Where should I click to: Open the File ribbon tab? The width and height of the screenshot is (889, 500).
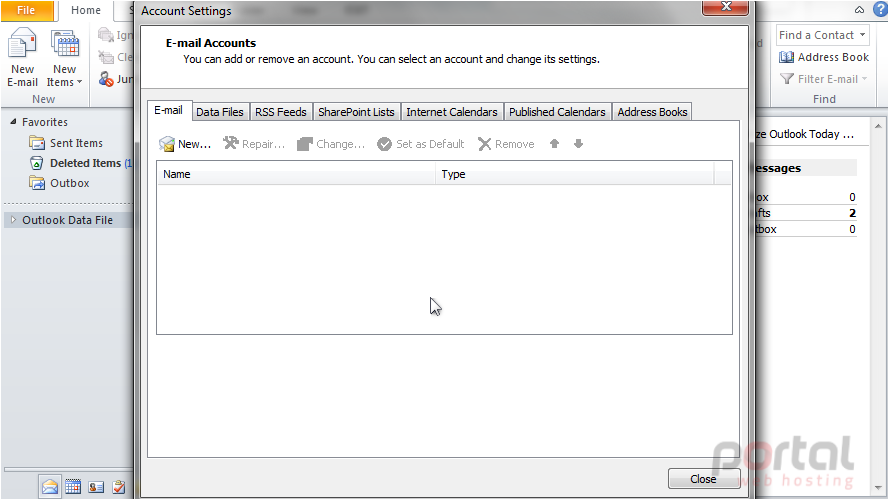26,10
